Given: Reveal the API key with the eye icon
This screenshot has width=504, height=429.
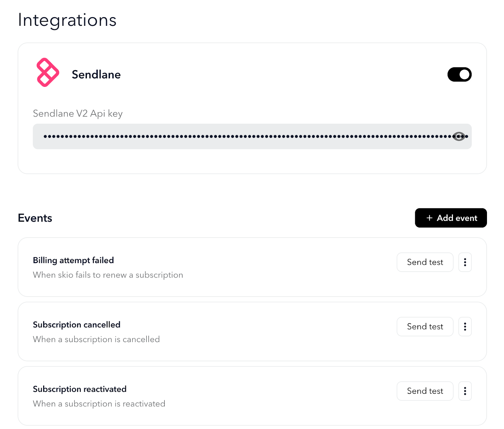Looking at the screenshot, I should coord(459,136).
